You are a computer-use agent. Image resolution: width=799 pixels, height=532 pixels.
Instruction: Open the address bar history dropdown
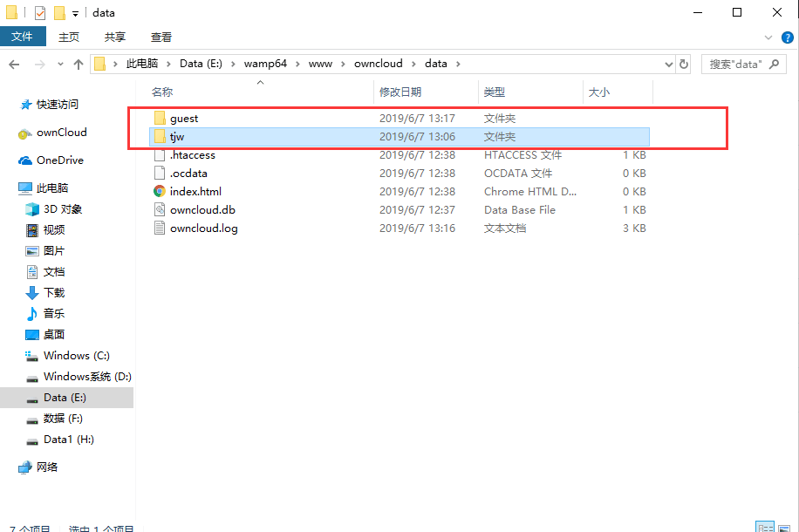[x=668, y=65]
